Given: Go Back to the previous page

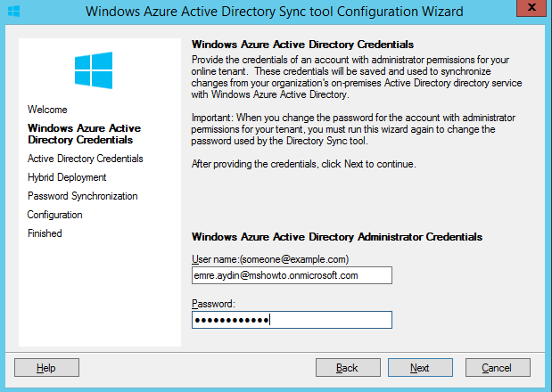Looking at the screenshot, I should [348, 368].
